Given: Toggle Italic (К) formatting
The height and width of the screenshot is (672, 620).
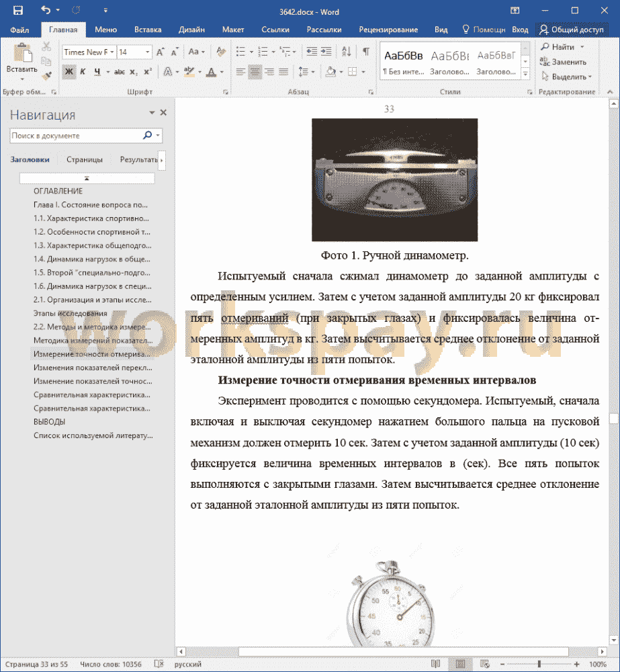Looking at the screenshot, I should [83, 72].
